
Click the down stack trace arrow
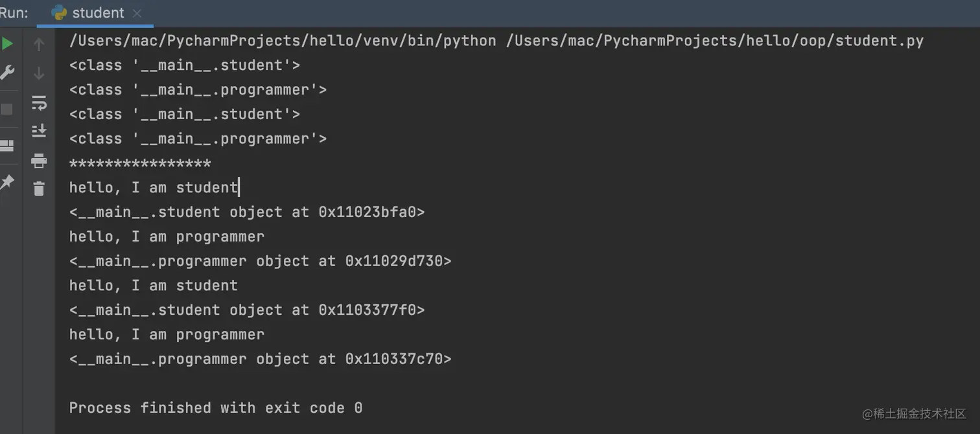pos(39,73)
